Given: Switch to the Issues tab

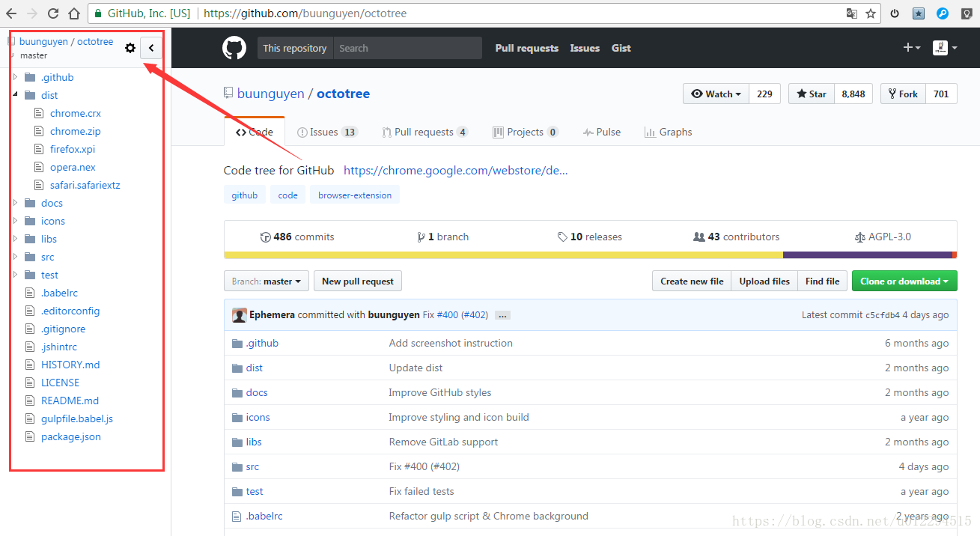Looking at the screenshot, I should [327, 132].
